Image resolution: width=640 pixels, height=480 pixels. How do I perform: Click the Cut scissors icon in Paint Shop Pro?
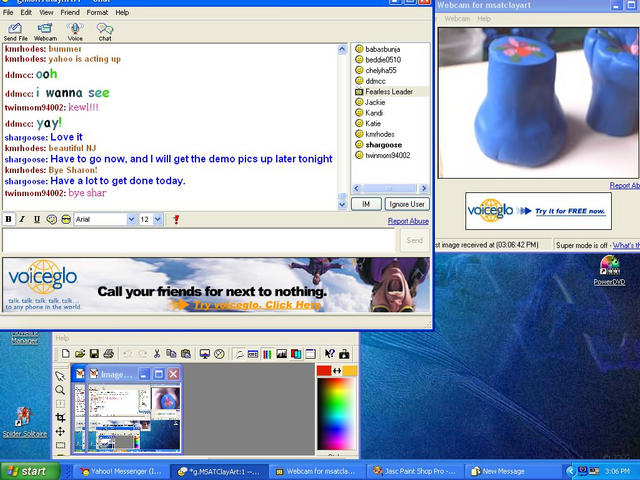[x=157, y=353]
